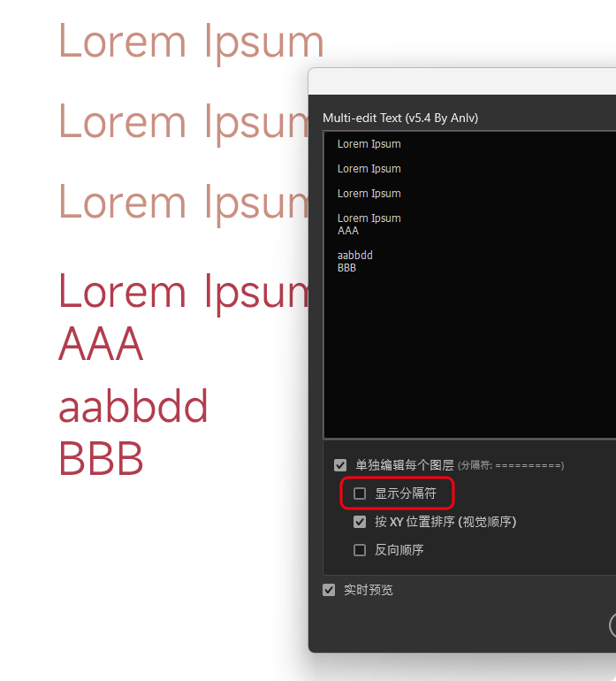616x681 pixels.
Task: Click the Multi-edit Text (v5.4 By Anlv) label
Action: tap(399, 118)
